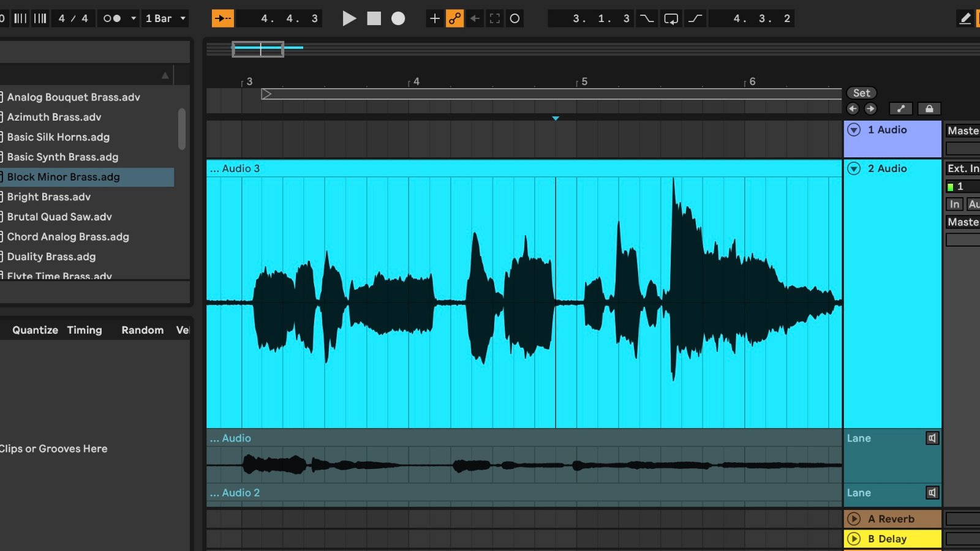Viewport: 980px width, 551px height.
Task: Enable Draw Mode pencil icon
Action: tap(965, 18)
